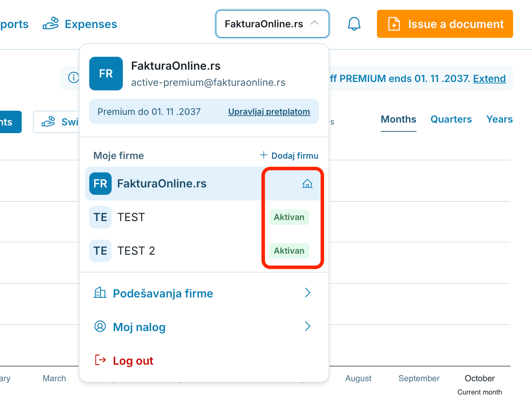Switch to the Months tab
The image size is (532, 405).
click(398, 119)
